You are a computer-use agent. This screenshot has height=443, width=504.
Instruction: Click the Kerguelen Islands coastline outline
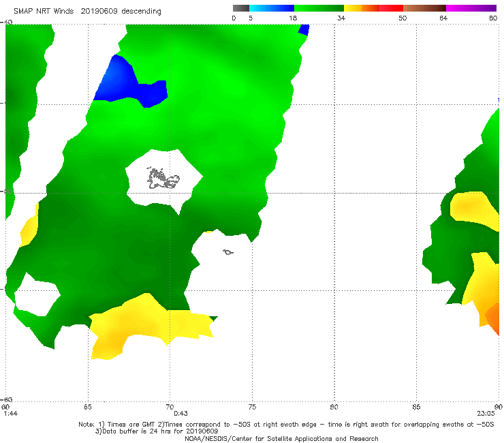[163, 178]
